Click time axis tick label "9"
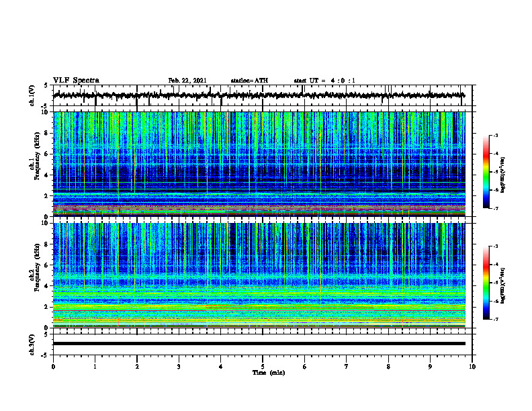Screen dimensions: 532x411 pyautogui.click(x=430, y=367)
